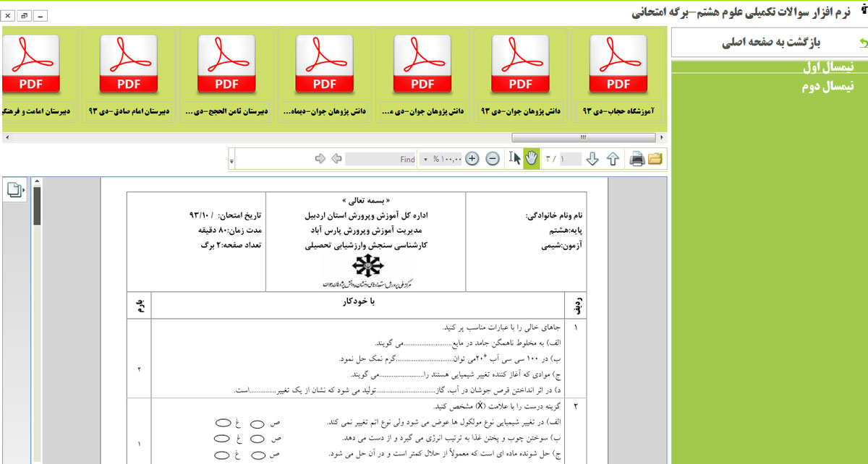
Task: Activate the hand pan tool
Action: (x=532, y=158)
